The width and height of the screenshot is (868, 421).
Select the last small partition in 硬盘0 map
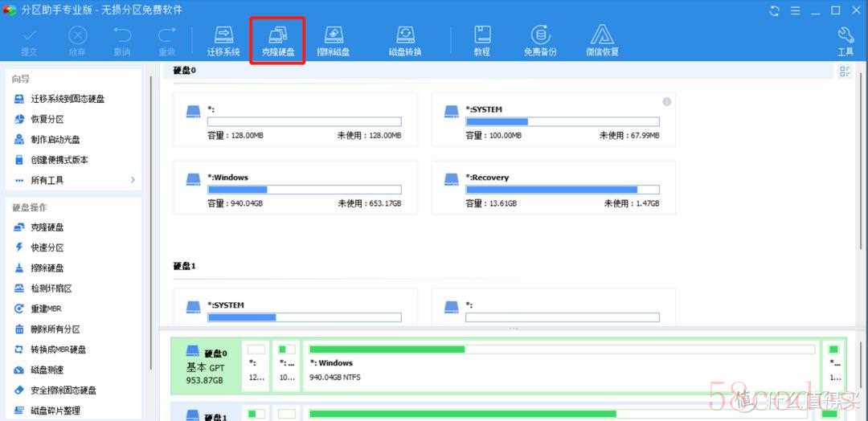[x=834, y=366]
